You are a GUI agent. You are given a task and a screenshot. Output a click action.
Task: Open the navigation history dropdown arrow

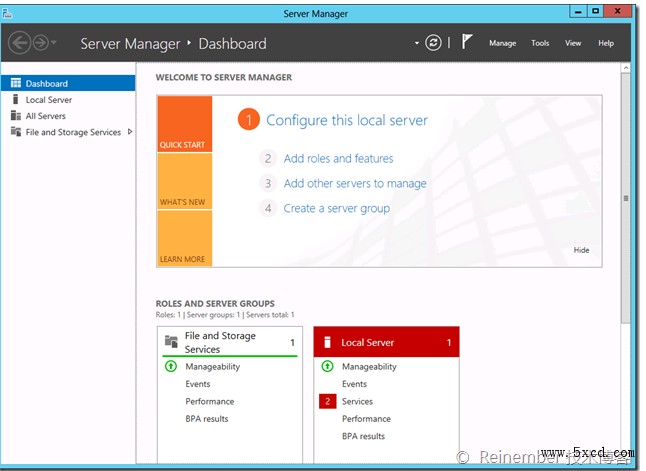click(x=54, y=42)
